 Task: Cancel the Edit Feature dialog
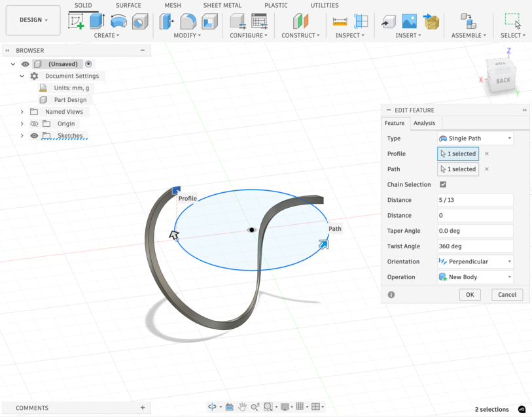point(506,294)
